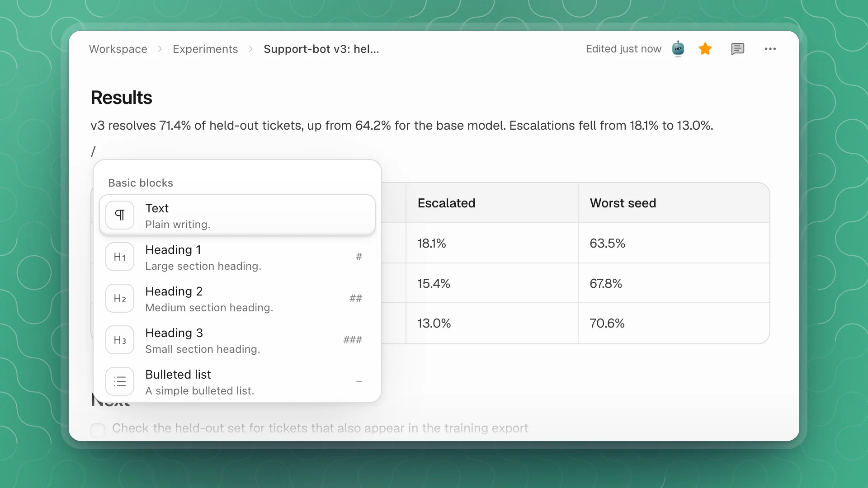
Task: Click the held-out set to-do text
Action: tap(320, 428)
